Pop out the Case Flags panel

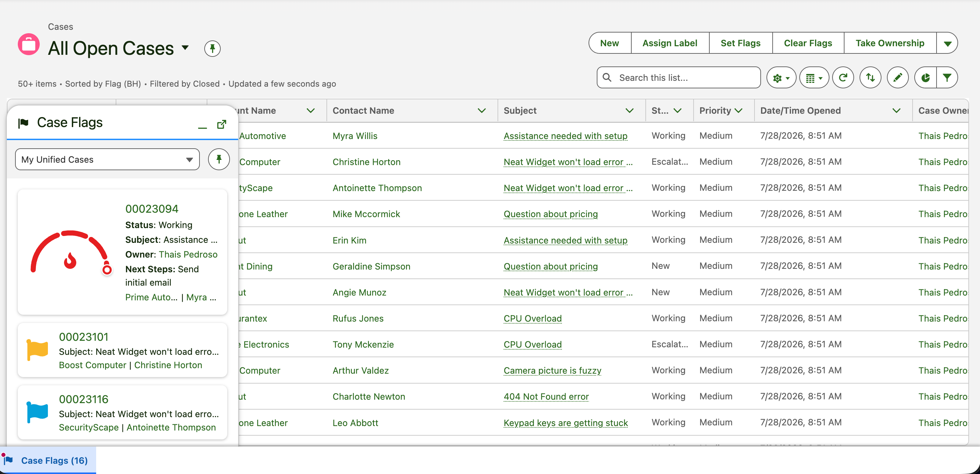(x=222, y=125)
